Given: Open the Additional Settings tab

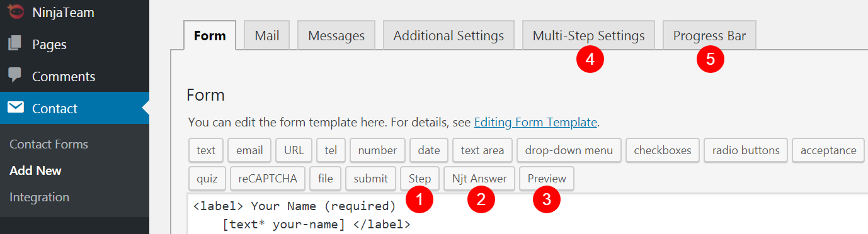Looking at the screenshot, I should (x=448, y=36).
